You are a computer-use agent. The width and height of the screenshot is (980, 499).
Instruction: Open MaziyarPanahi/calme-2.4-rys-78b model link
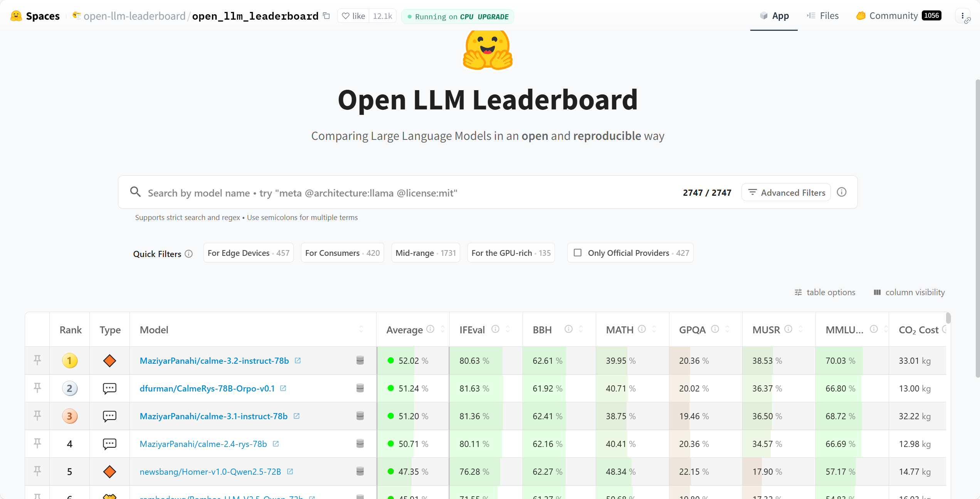[x=203, y=444]
